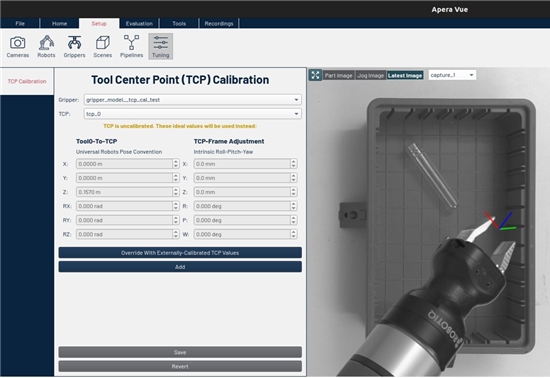The width and height of the screenshot is (550, 378).
Task: Select the Tuning sliders icon
Action: [161, 46]
